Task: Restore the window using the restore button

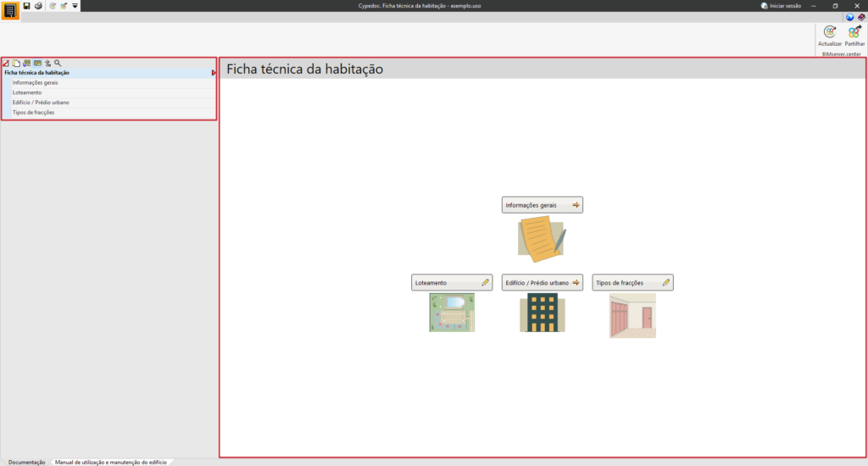Action: tap(835, 6)
